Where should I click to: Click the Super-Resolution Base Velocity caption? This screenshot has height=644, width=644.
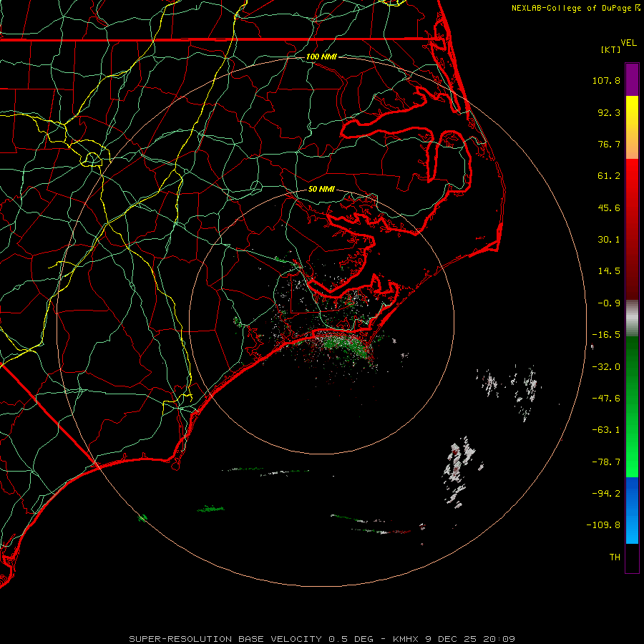click(322, 639)
